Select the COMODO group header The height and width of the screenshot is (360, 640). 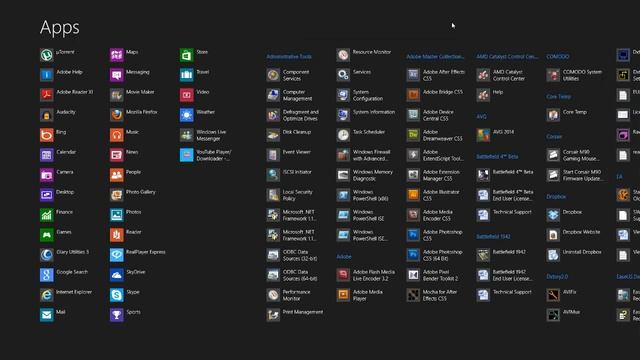point(558,56)
